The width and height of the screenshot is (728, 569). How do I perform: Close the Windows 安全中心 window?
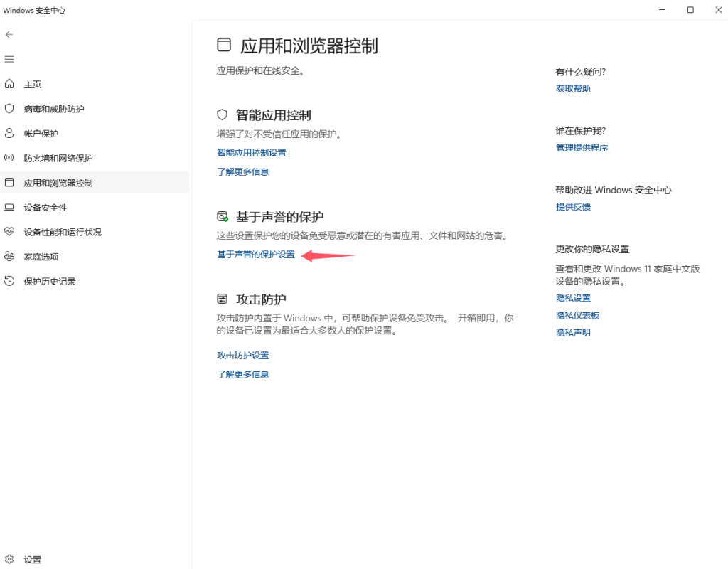point(718,10)
